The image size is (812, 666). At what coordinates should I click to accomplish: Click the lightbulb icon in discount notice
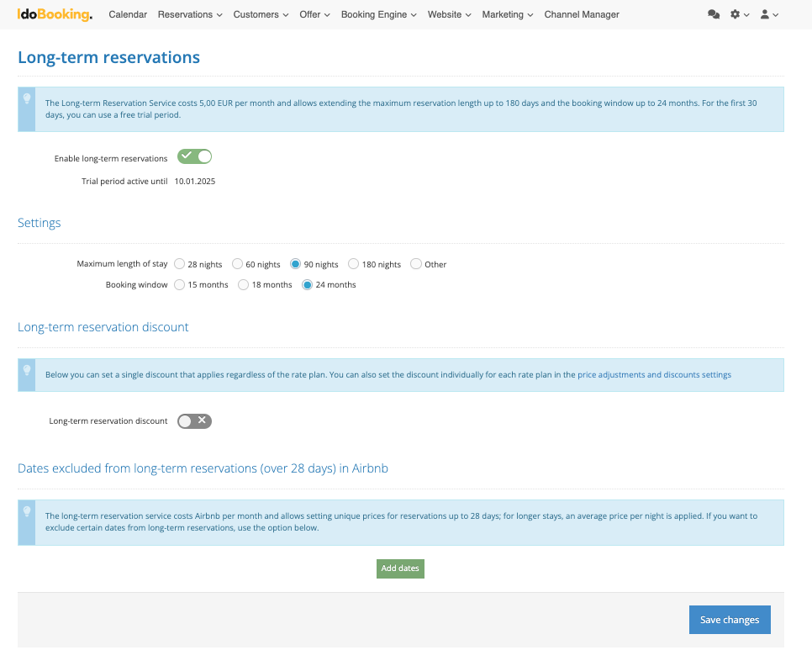[27, 370]
